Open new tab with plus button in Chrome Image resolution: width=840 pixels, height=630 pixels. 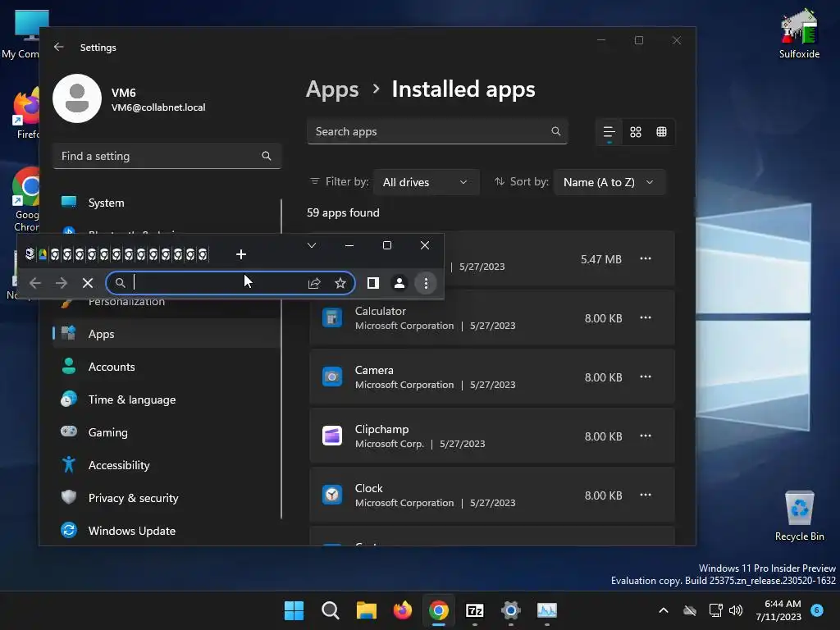241,254
